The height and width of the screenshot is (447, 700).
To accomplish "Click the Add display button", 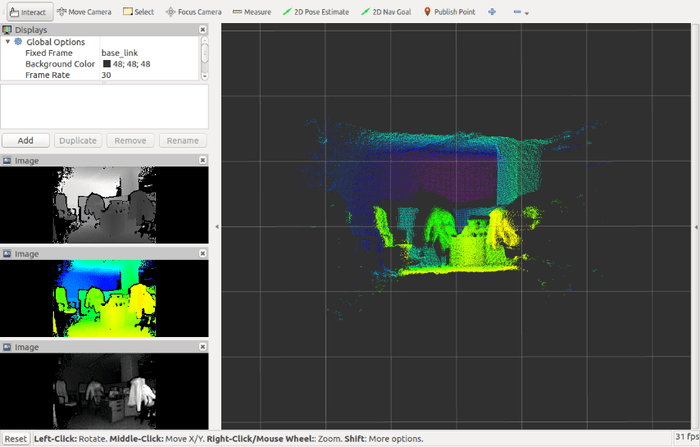I will coord(26,141).
